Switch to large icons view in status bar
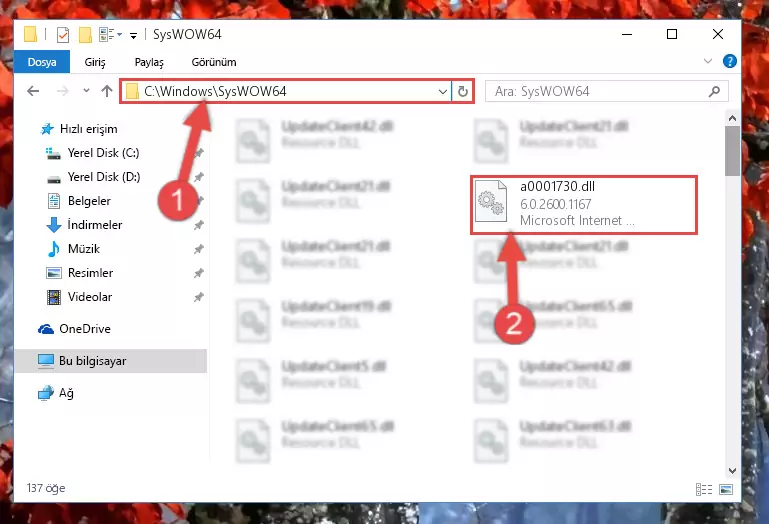The image size is (769, 524). pyautogui.click(x=726, y=489)
